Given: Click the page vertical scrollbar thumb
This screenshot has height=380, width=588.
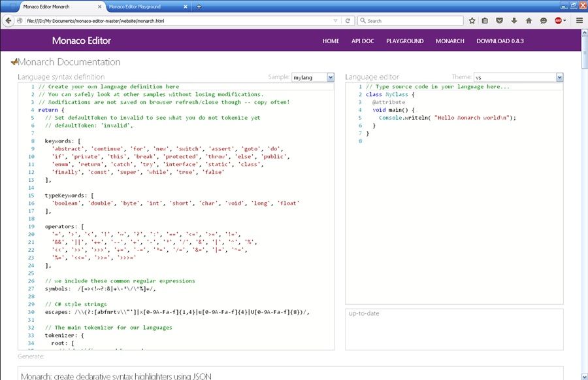Looking at the screenshot, I should pyautogui.click(x=584, y=52).
